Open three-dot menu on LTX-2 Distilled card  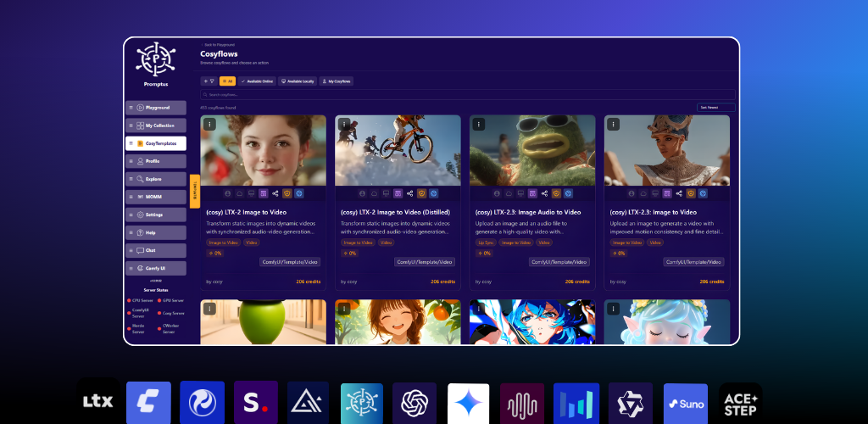[344, 124]
